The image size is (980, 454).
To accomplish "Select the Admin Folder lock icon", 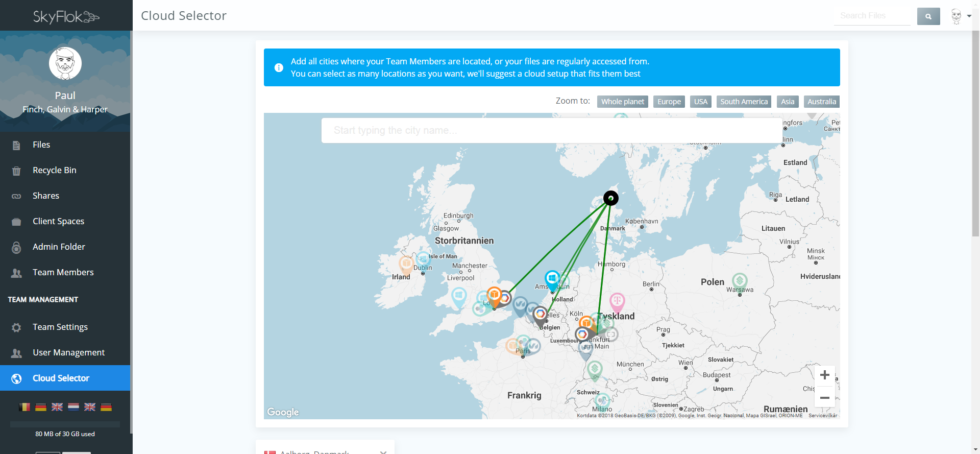I will pyautogui.click(x=16, y=247).
